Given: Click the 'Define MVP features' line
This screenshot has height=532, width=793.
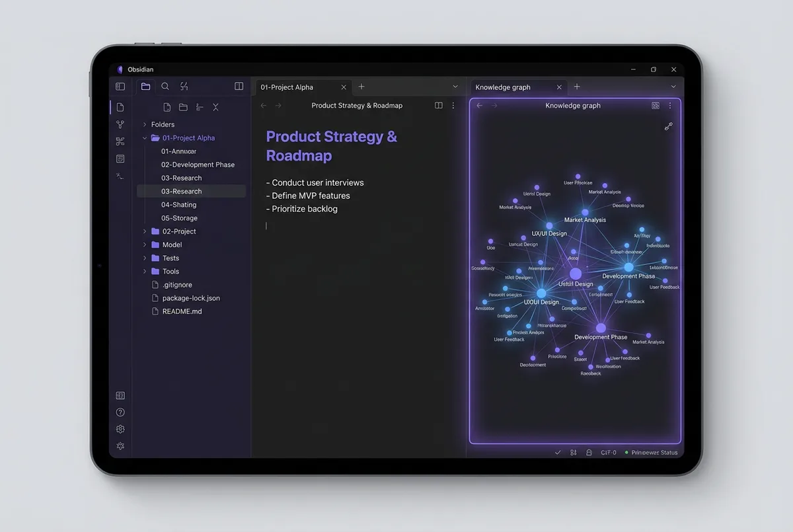Looking at the screenshot, I should 308,196.
